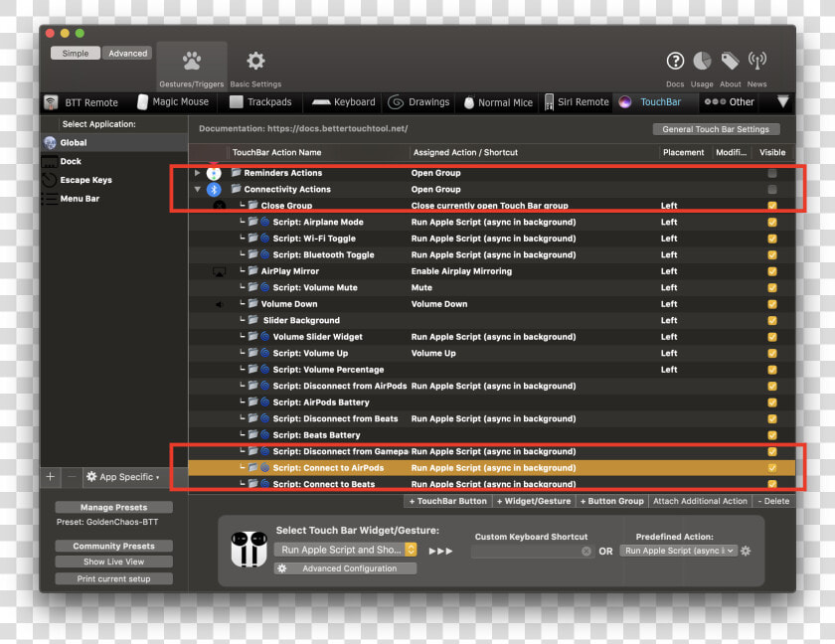Image resolution: width=835 pixels, height=644 pixels.
Task: Toggle Visible checkbox for Volume Down
Action: [x=772, y=304]
